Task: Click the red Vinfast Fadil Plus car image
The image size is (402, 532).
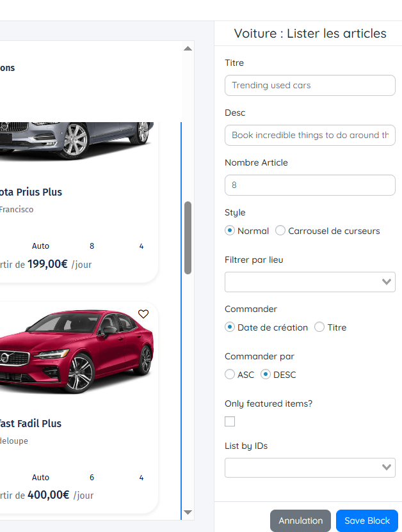Action: 77,350
